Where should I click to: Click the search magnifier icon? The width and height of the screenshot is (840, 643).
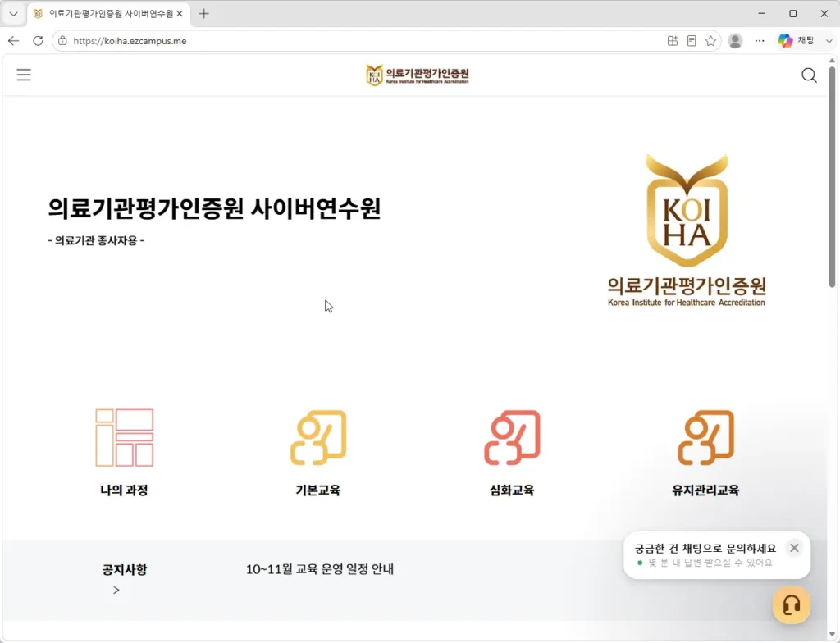point(809,75)
